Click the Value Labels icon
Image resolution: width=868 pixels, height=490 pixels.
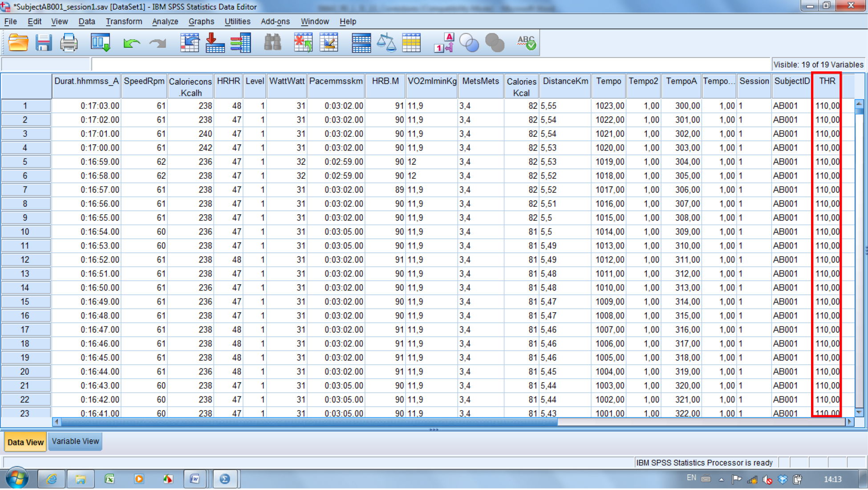[x=444, y=43]
